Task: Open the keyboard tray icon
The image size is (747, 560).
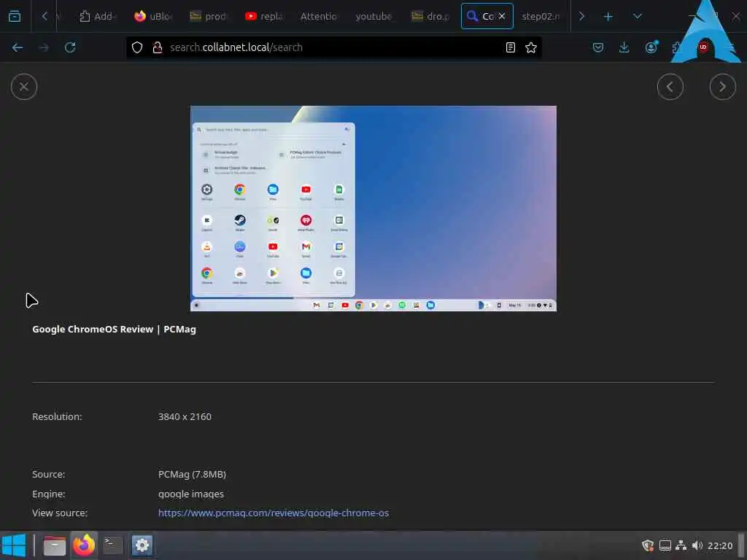Action: [x=665, y=545]
